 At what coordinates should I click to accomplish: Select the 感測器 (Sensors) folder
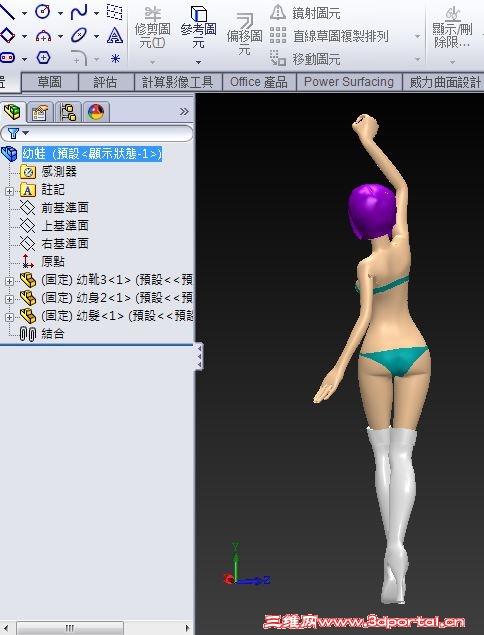point(59,172)
